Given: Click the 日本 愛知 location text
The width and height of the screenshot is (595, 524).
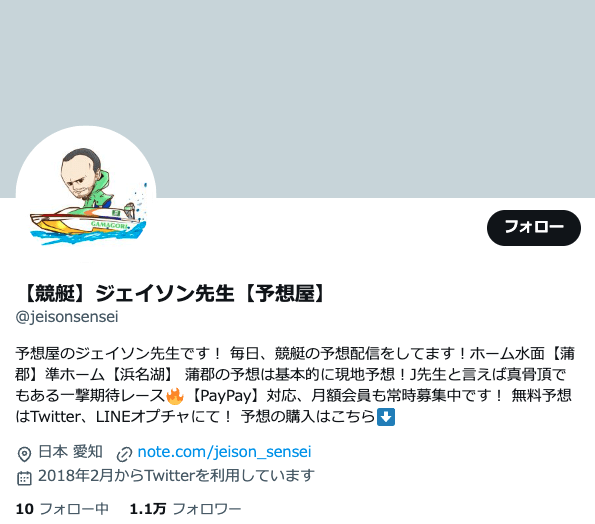Looking at the screenshot, I should click(x=71, y=452).
